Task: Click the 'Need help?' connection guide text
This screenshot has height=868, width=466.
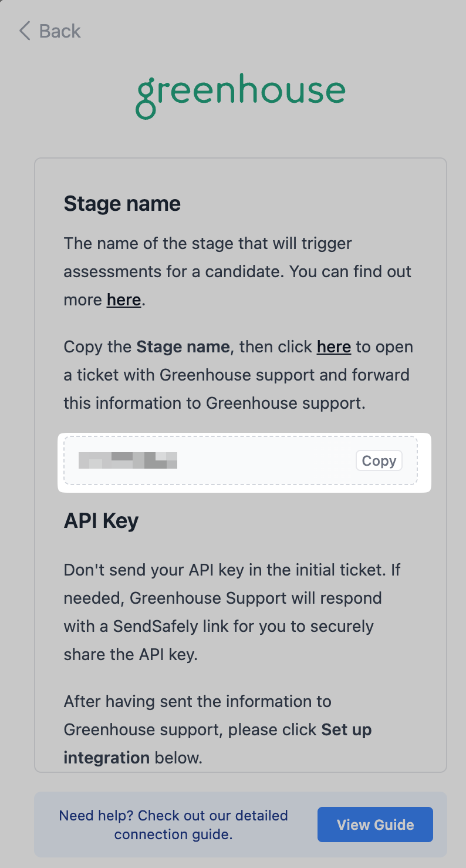Action: pyautogui.click(x=174, y=825)
